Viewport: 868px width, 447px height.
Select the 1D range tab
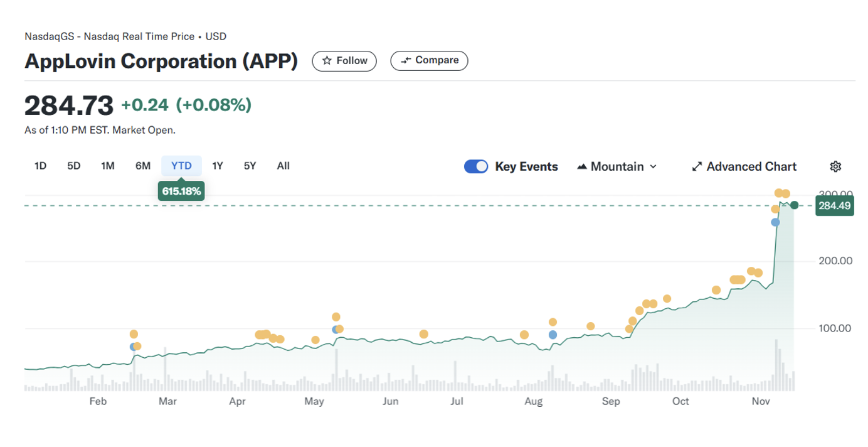coord(40,166)
